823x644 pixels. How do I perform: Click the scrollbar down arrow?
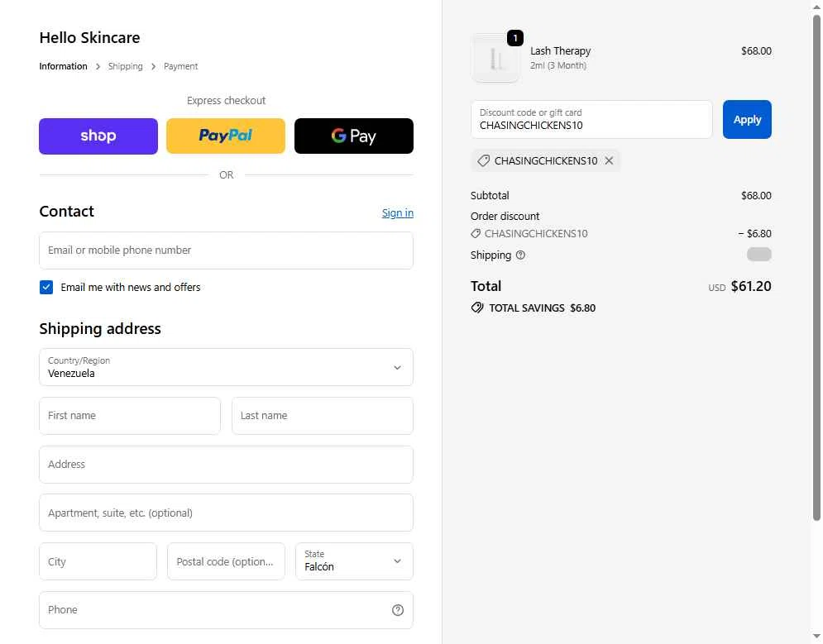[816, 637]
